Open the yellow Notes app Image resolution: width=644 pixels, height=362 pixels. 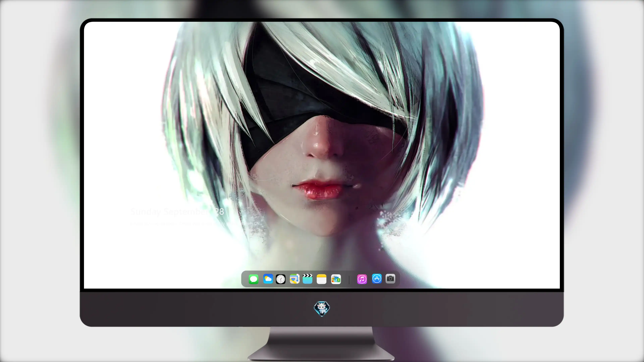tap(321, 279)
